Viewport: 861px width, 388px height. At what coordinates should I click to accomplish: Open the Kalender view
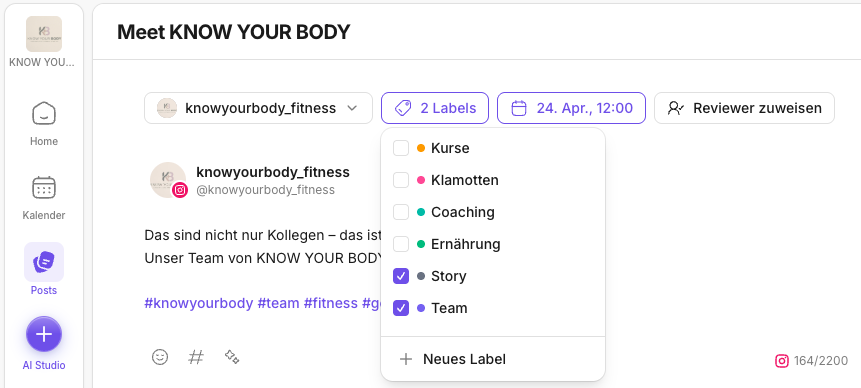(44, 198)
